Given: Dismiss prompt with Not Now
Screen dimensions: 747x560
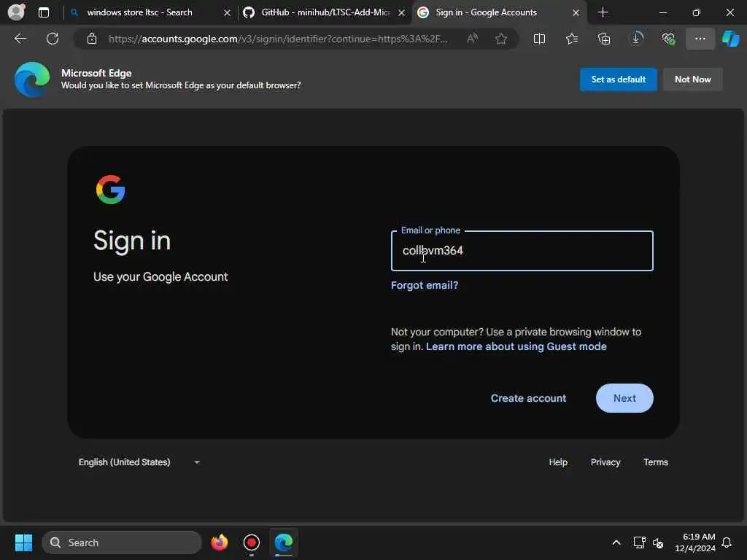Looking at the screenshot, I should tap(693, 79).
